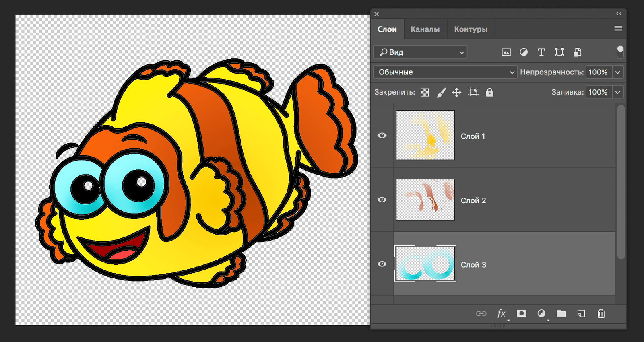Open the fx layer styles menu
Image resolution: width=644 pixels, height=342 pixels.
[x=501, y=313]
